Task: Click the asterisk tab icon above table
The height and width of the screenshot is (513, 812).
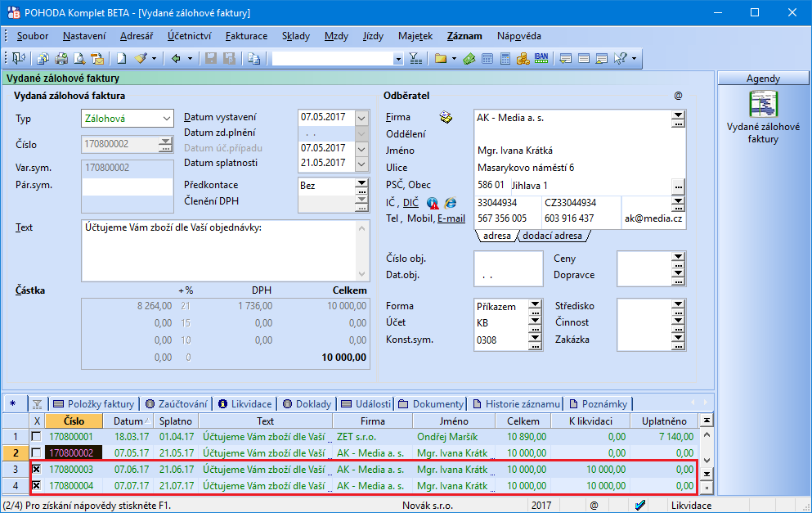Action: pos(13,403)
